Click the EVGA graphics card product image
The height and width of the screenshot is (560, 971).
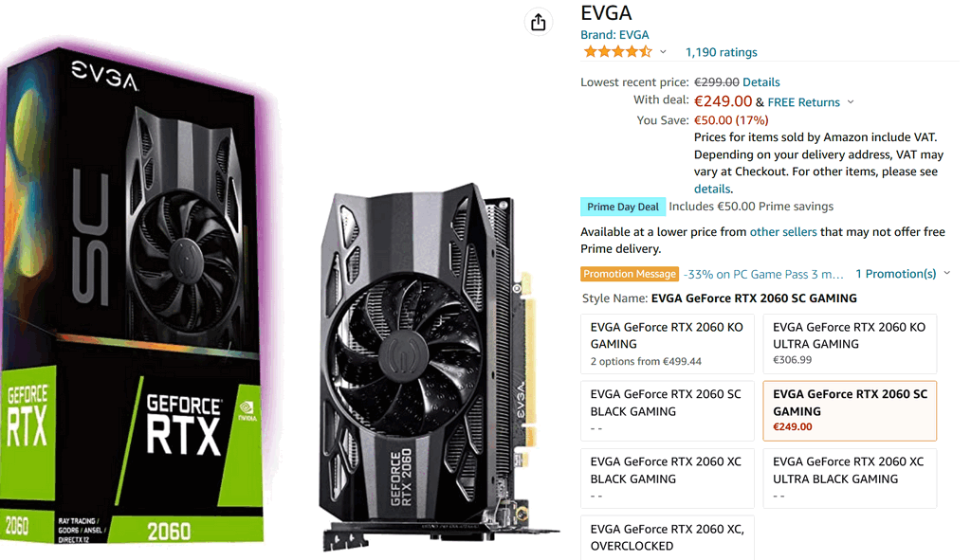point(433,365)
